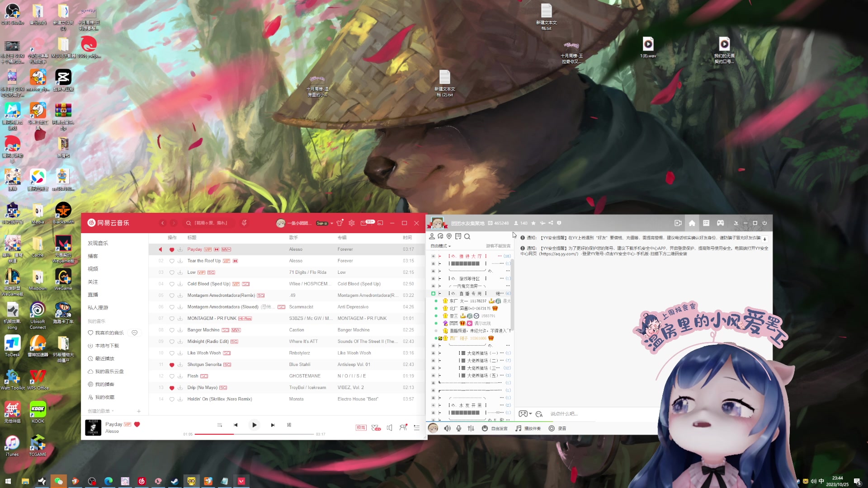Viewport: 868px width, 488px height.
Task: Play the current song Payday
Action: pos(254,425)
